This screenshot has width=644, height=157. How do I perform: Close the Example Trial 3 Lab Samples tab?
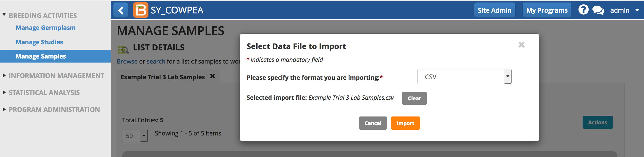tap(212, 76)
